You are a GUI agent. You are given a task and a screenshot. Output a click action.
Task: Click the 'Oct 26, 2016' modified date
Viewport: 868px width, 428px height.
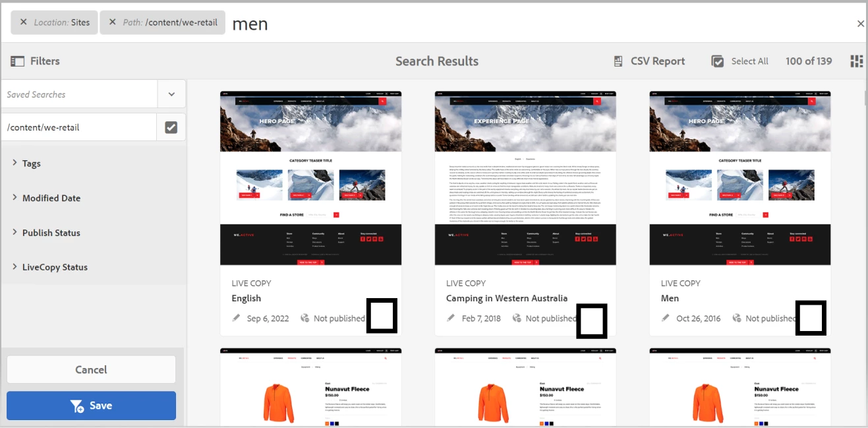[699, 319]
